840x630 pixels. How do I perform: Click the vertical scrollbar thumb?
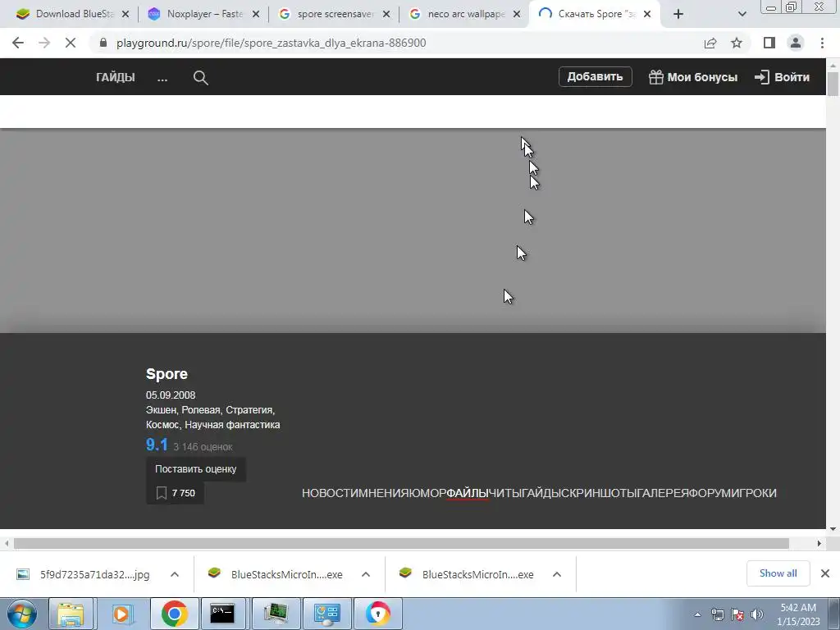pyautogui.click(x=833, y=84)
